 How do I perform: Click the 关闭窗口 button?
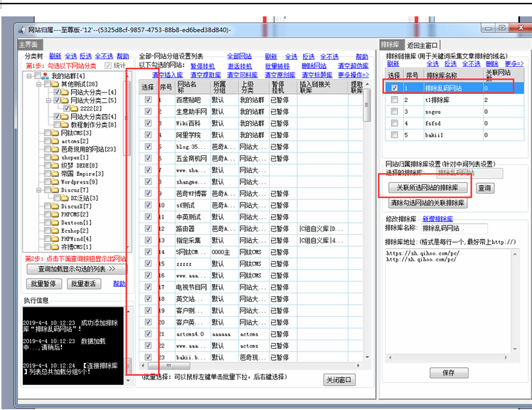(x=339, y=380)
